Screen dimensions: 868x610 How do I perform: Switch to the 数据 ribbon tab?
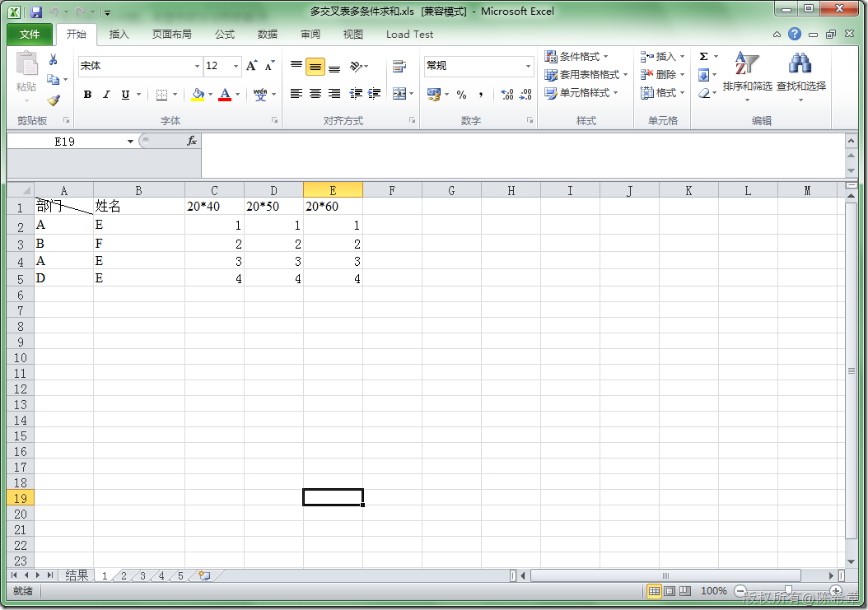click(x=268, y=35)
